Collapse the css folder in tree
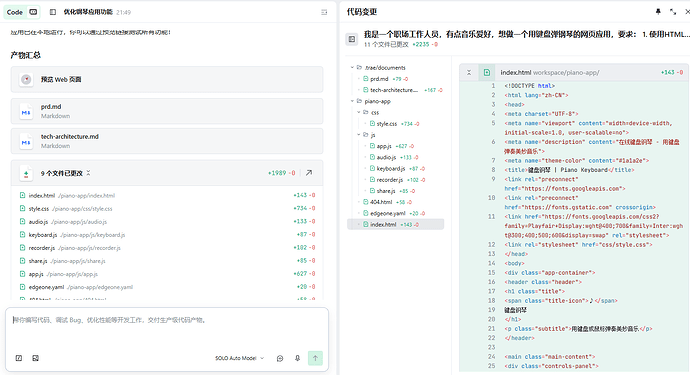Screen dimensions: 690x375 [359, 113]
